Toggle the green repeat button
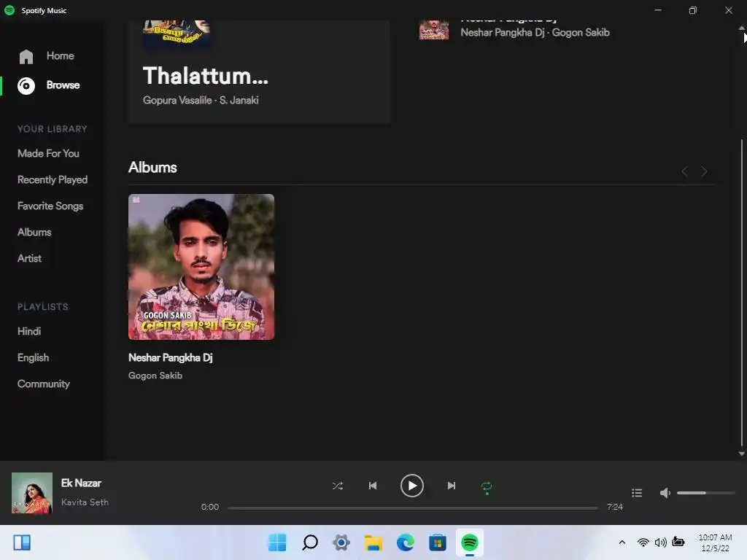Image resolution: width=747 pixels, height=560 pixels. [487, 487]
